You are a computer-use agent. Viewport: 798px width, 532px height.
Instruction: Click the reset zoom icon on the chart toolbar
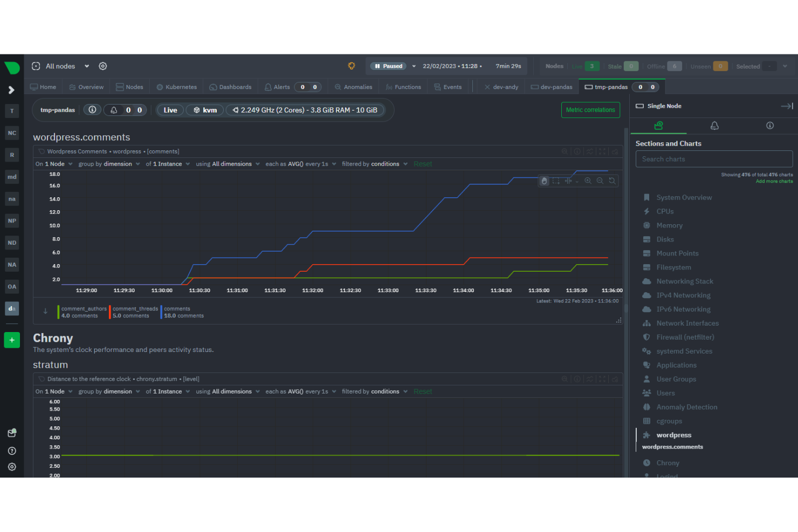tap(612, 181)
